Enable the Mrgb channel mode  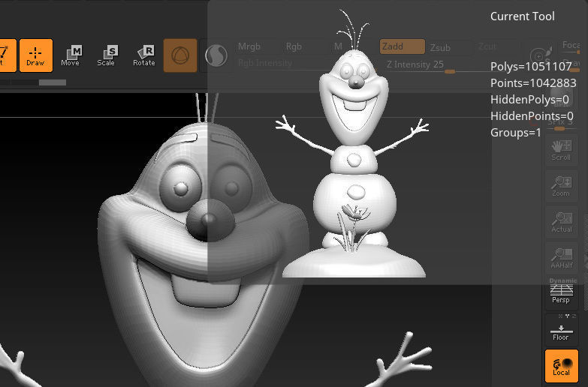[249, 46]
